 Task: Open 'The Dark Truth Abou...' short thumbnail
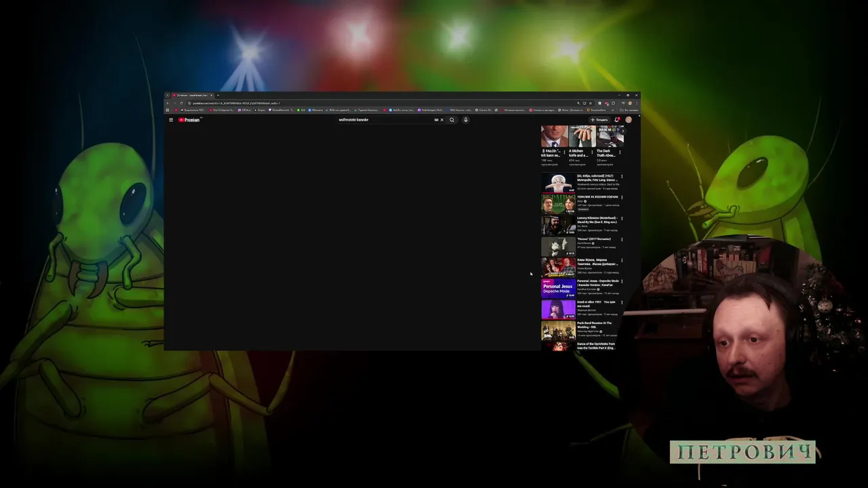pyautogui.click(x=610, y=136)
